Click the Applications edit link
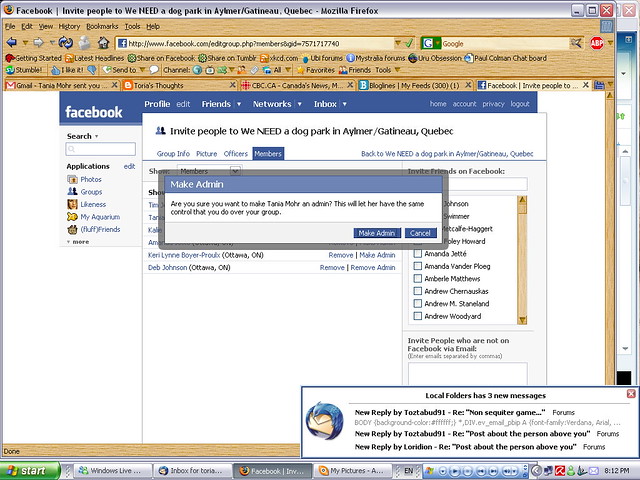Image resolution: width=640 pixels, height=480 pixels. [x=129, y=166]
